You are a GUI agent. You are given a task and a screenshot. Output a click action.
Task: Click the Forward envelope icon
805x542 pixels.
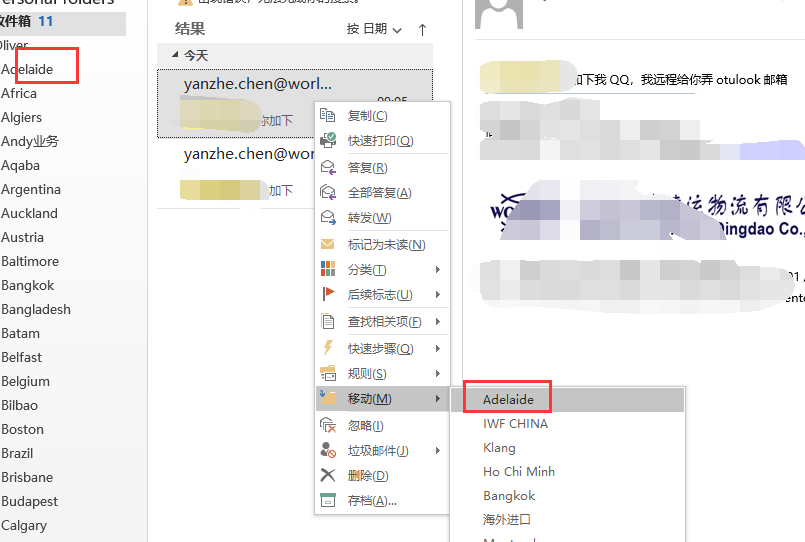pyautogui.click(x=328, y=218)
